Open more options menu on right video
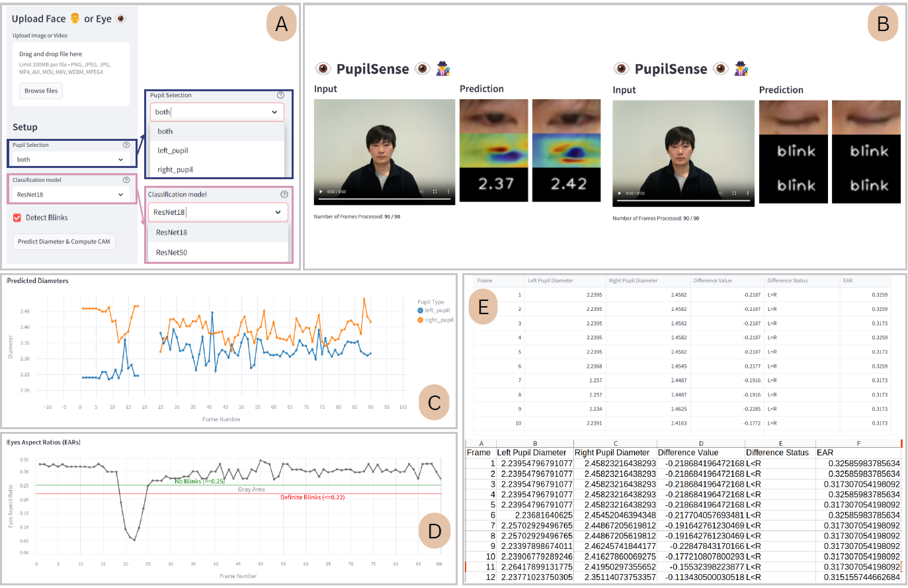 pos(747,193)
